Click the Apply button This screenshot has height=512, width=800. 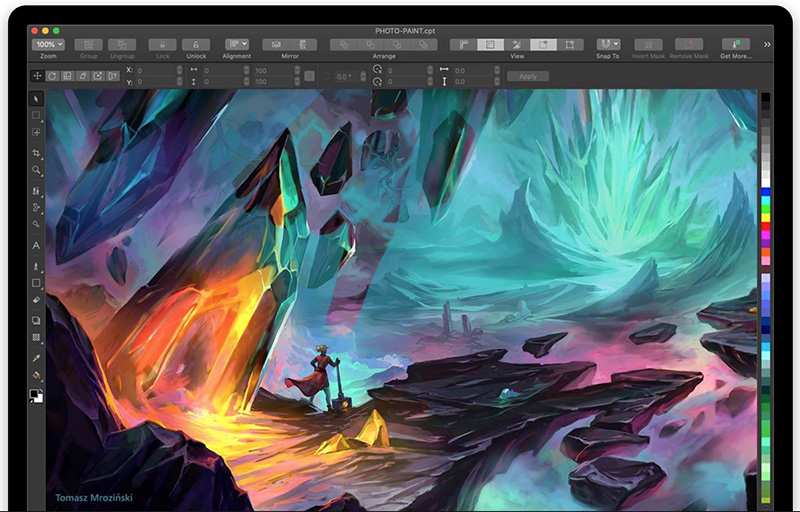click(528, 76)
